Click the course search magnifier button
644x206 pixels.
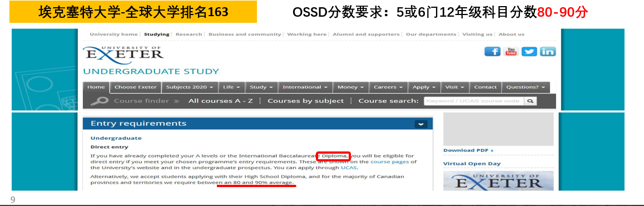[x=531, y=101]
